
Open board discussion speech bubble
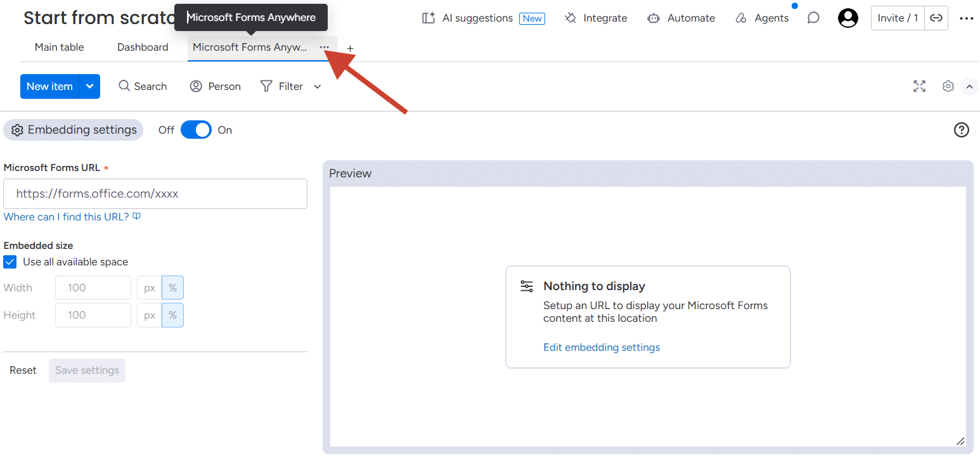pyautogui.click(x=813, y=18)
